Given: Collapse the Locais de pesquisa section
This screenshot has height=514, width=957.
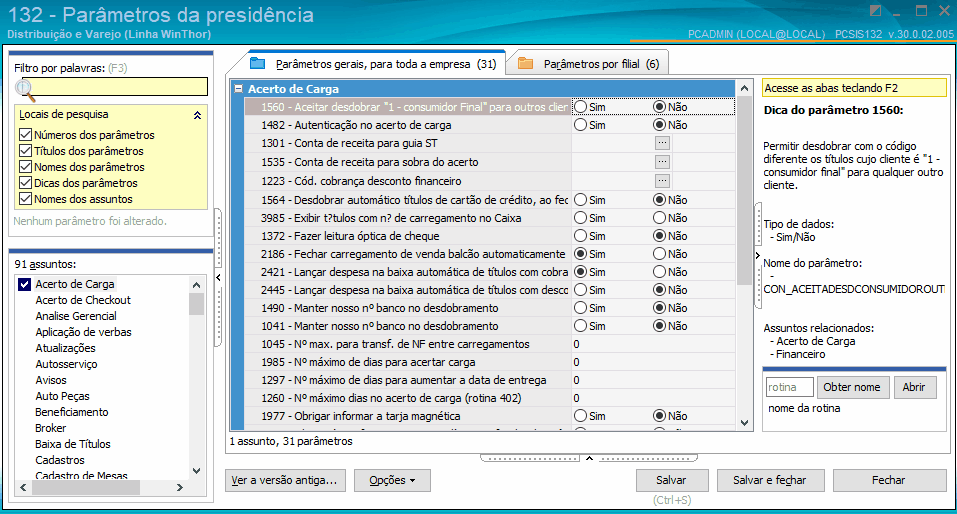Looking at the screenshot, I should (x=197, y=115).
